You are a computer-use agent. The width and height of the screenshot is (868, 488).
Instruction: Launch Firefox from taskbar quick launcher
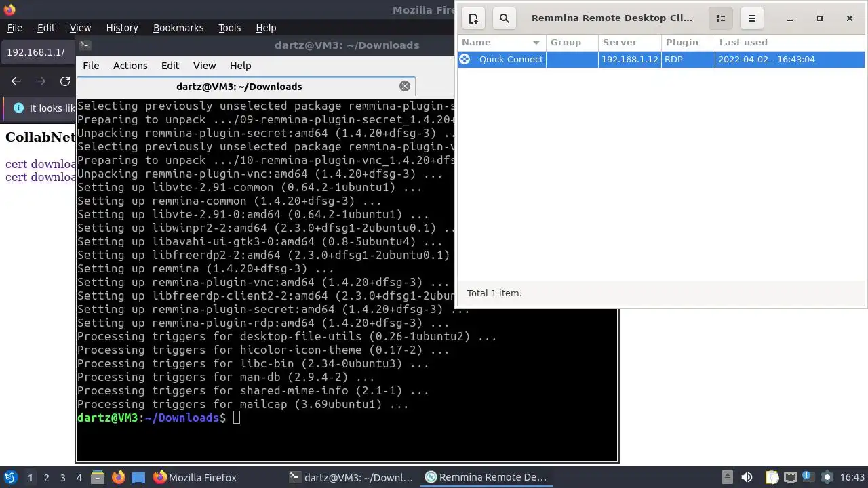point(118,477)
